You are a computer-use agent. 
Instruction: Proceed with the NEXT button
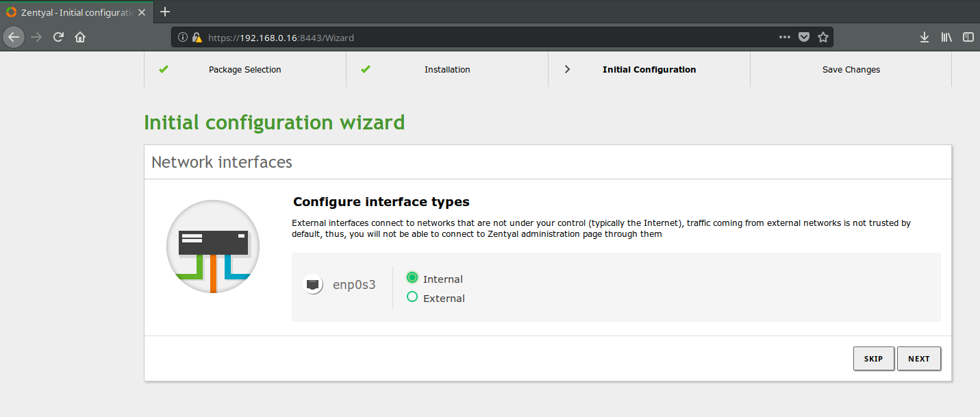(x=919, y=359)
